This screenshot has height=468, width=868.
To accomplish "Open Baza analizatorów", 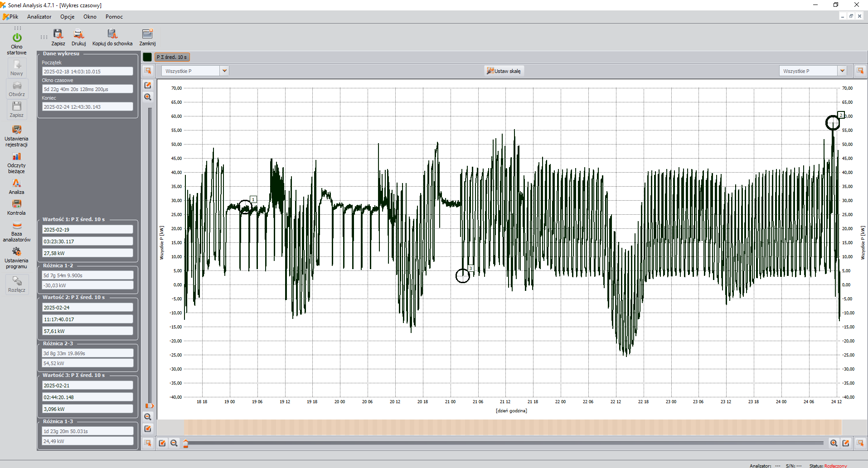I will pos(17,226).
